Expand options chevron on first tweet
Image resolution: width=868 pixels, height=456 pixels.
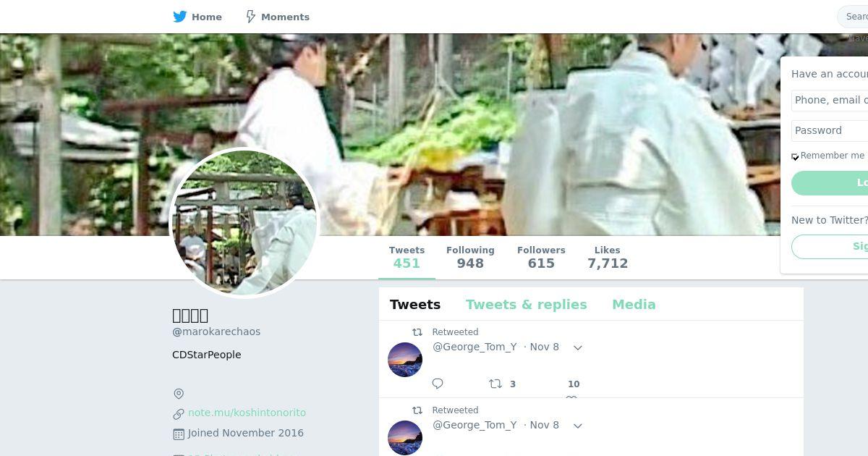coord(578,347)
